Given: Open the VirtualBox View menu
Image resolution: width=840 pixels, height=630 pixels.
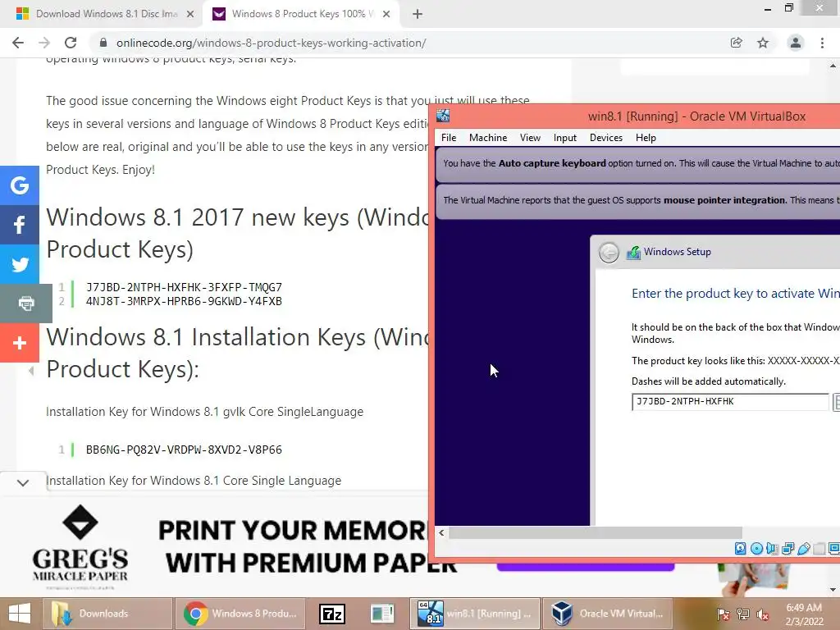Looking at the screenshot, I should pos(530,138).
